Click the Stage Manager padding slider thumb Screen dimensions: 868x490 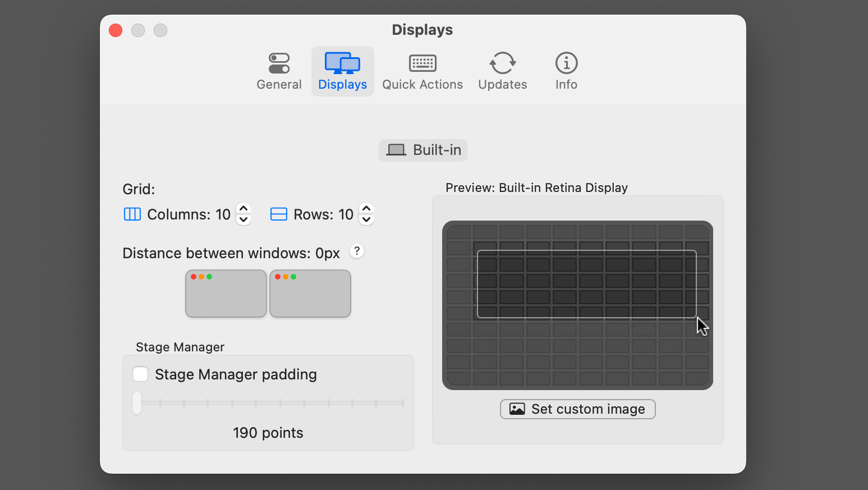137,403
